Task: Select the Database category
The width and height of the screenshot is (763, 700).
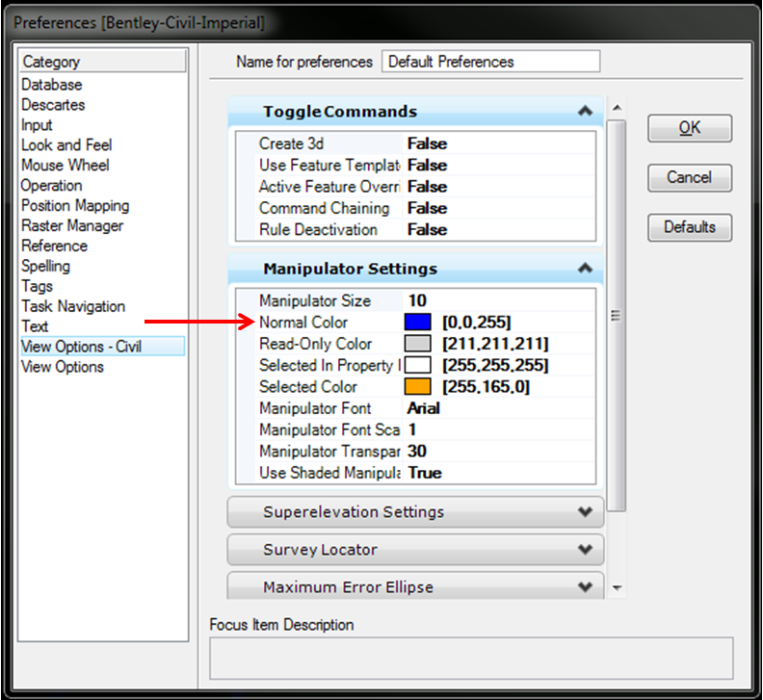Action: pyautogui.click(x=52, y=85)
